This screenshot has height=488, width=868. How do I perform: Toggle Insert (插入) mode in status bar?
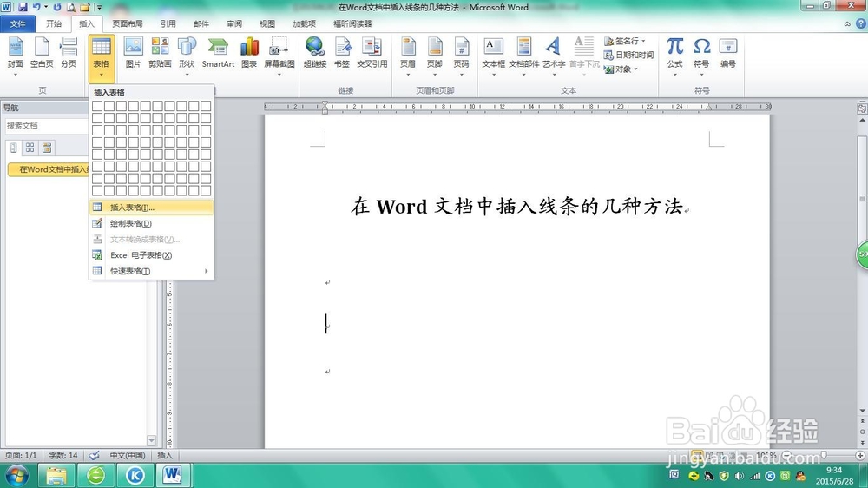(164, 455)
